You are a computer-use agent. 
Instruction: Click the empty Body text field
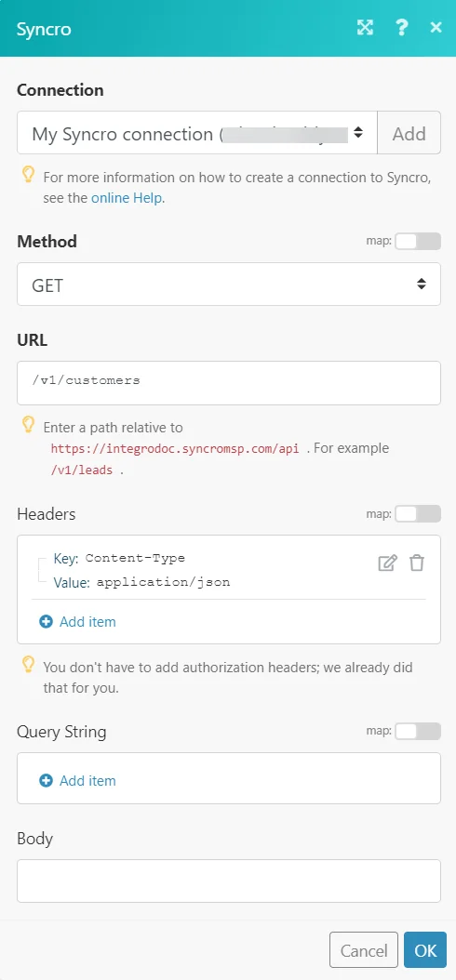[229, 881]
